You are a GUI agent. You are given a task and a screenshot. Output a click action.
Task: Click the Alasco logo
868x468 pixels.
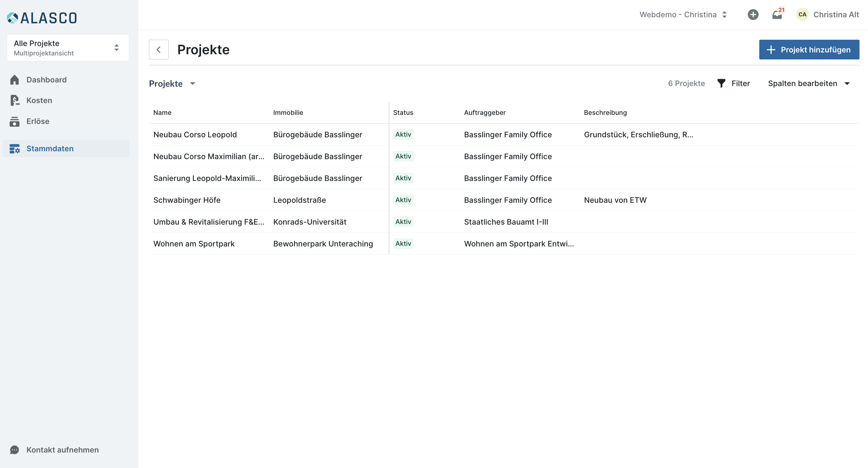[x=42, y=18]
